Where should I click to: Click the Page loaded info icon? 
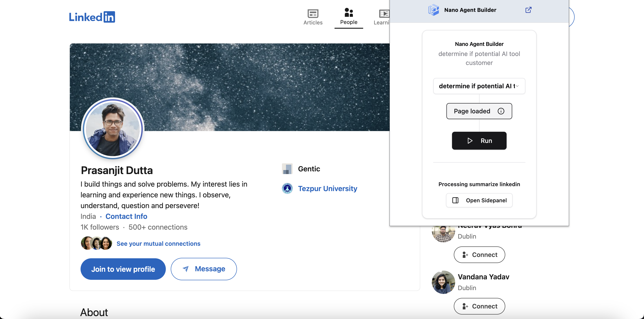[501, 111]
